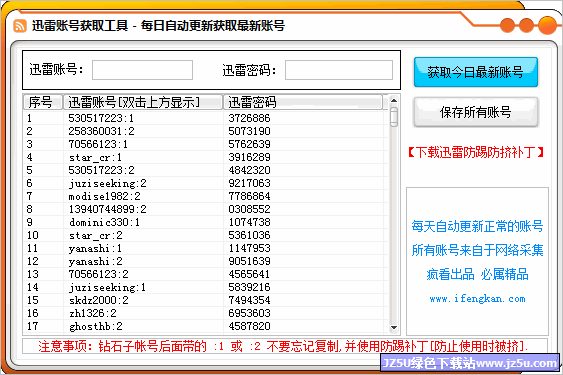Click password 0308552

249,209
